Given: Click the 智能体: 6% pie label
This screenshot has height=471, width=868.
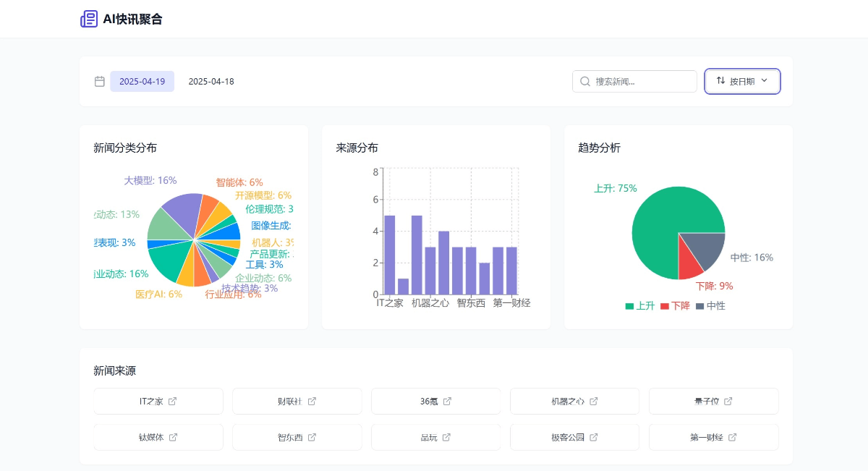Looking at the screenshot, I should click(239, 182).
